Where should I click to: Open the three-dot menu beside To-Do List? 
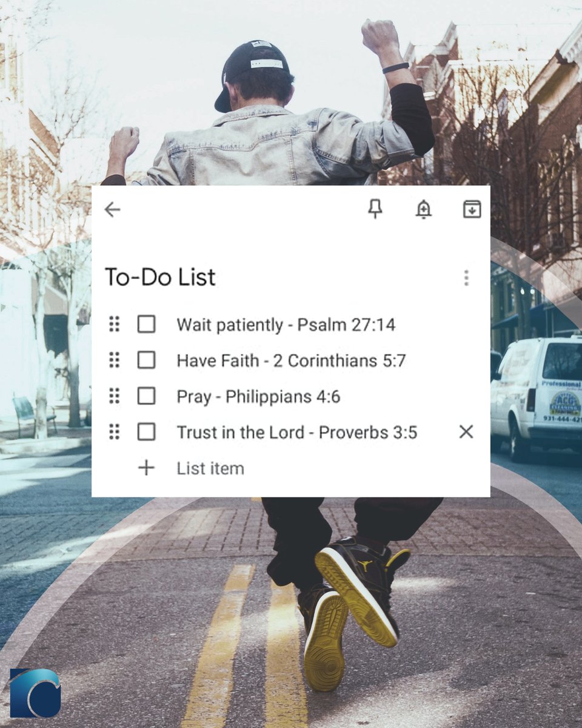point(466,278)
